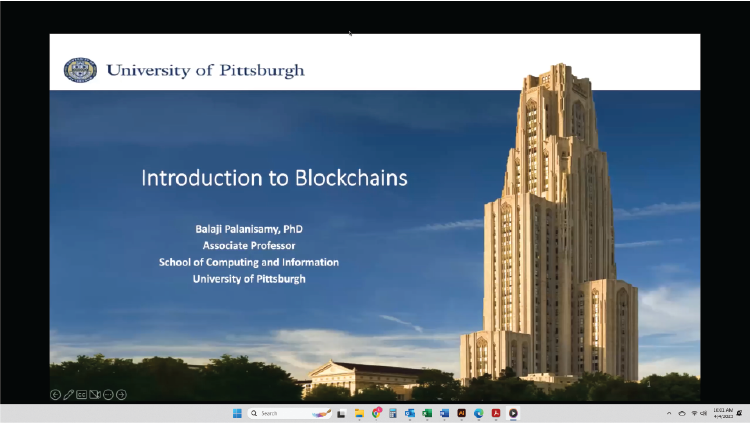Toggle the camera off slideshow icon
This screenshot has height=423, width=750.
pos(95,394)
